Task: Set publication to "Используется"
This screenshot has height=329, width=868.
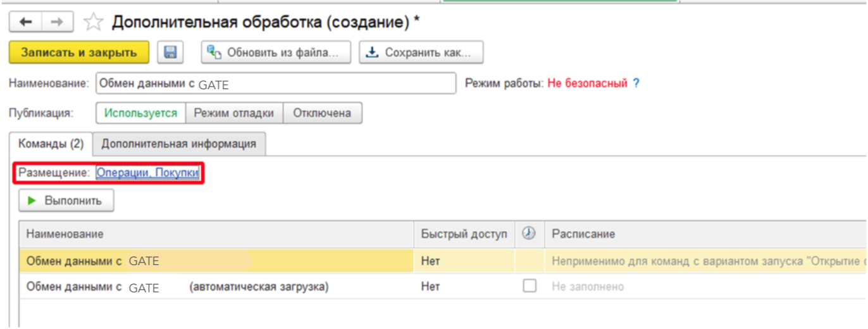Action: click(x=140, y=113)
